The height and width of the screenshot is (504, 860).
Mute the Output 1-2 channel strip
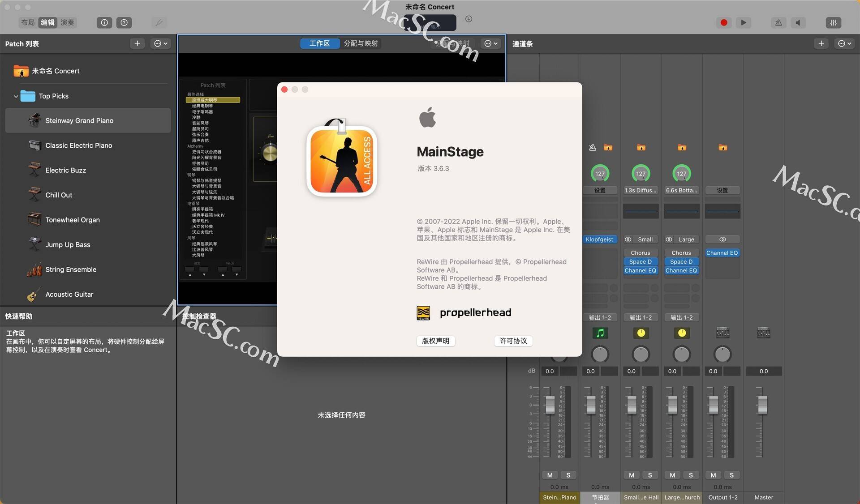[714, 475]
